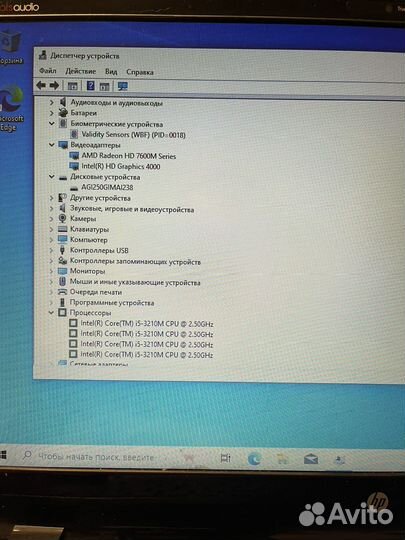Select Validity Sensors (WBF) device

click(133, 134)
